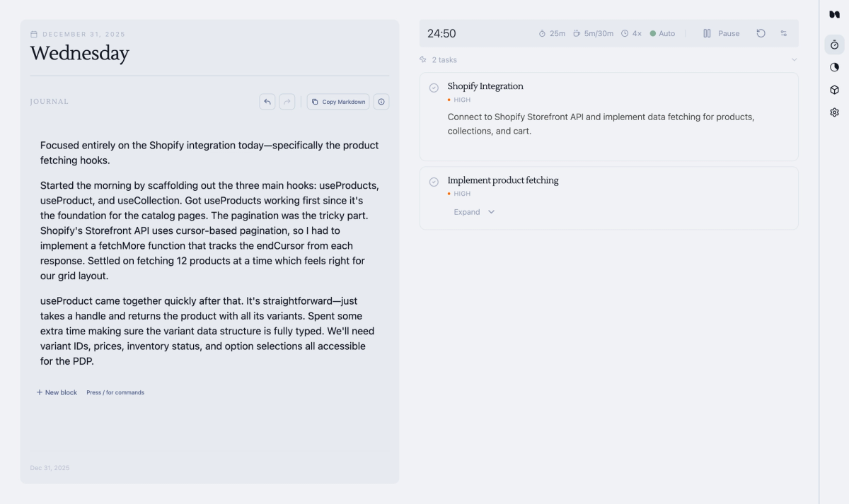Toggle the Auto mode indicator
849x504 pixels.
(662, 33)
